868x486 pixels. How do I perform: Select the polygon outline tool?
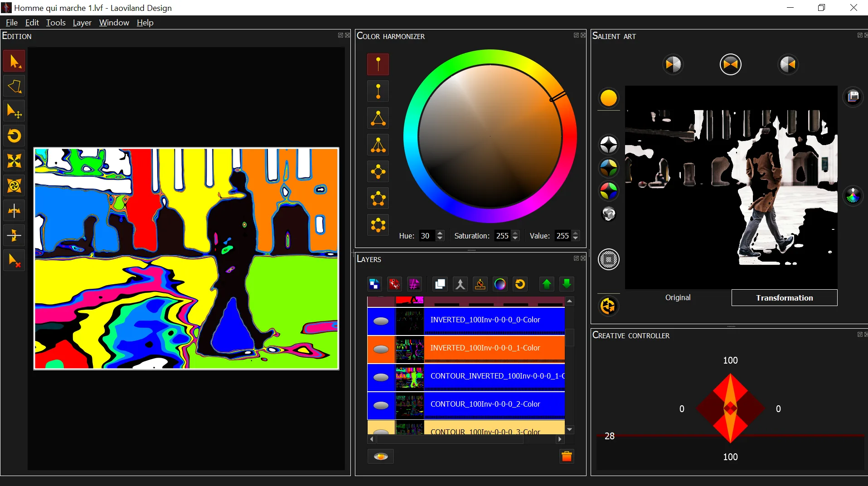pyautogui.click(x=14, y=86)
